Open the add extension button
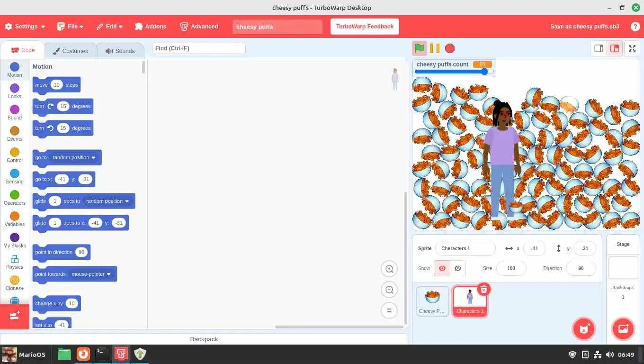The height and width of the screenshot is (364, 644). click(x=15, y=316)
